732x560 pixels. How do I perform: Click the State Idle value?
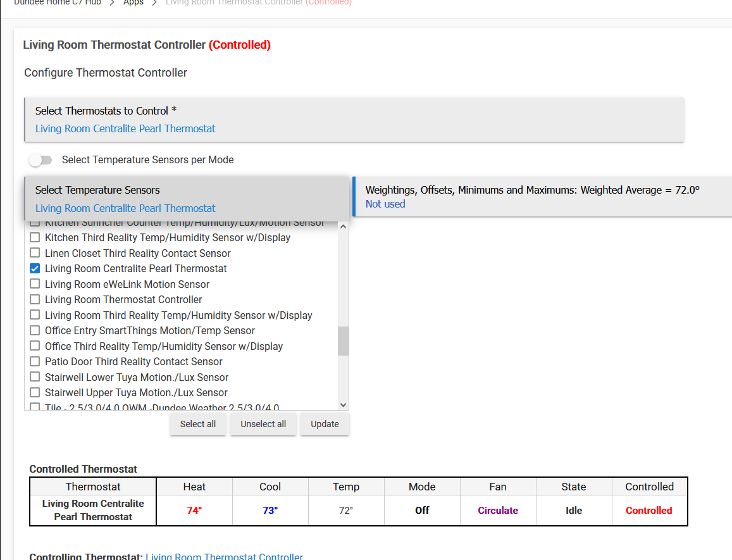[574, 511]
